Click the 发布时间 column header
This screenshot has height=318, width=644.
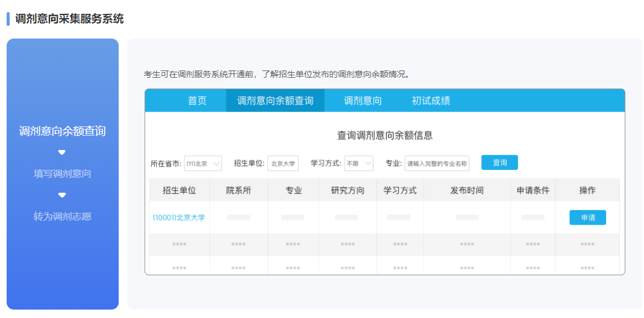click(x=466, y=190)
